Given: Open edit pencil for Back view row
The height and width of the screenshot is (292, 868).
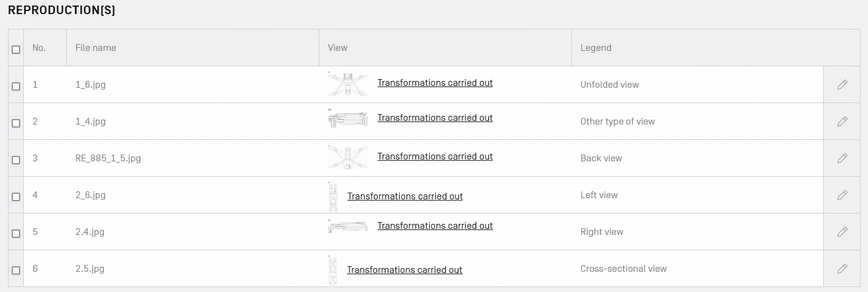Looking at the screenshot, I should point(842,158).
